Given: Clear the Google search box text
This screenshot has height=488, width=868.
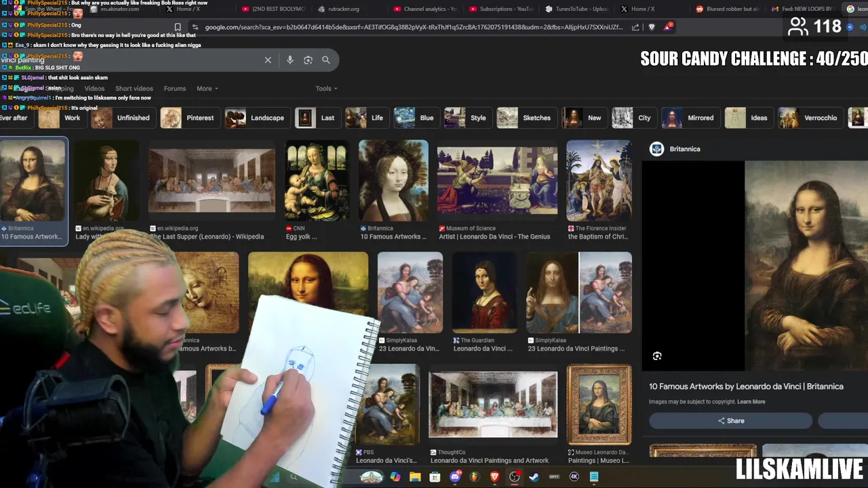Looking at the screenshot, I should 268,60.
